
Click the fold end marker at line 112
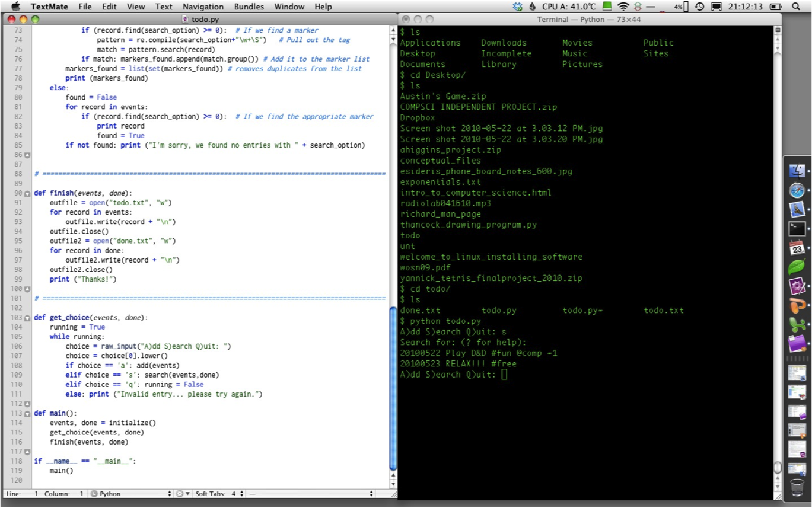coord(27,404)
